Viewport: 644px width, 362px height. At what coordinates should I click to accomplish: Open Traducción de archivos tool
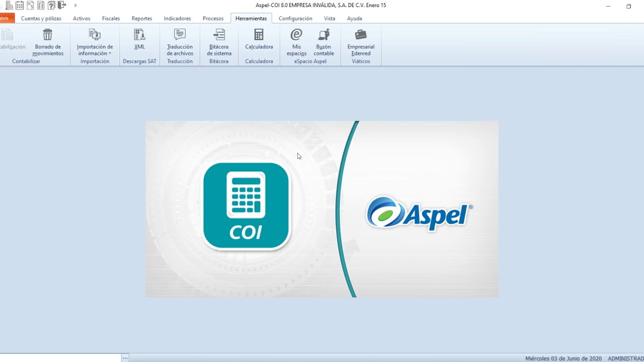coord(180,42)
